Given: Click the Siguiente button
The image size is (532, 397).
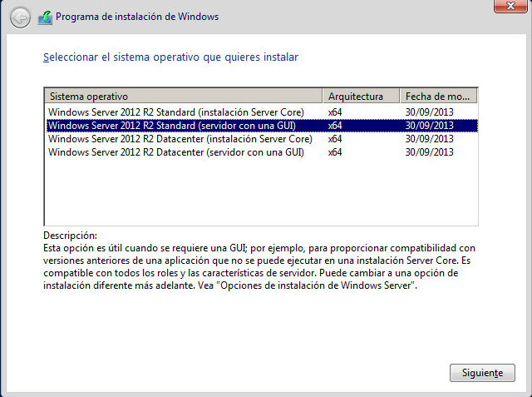Looking at the screenshot, I should tap(482, 373).
